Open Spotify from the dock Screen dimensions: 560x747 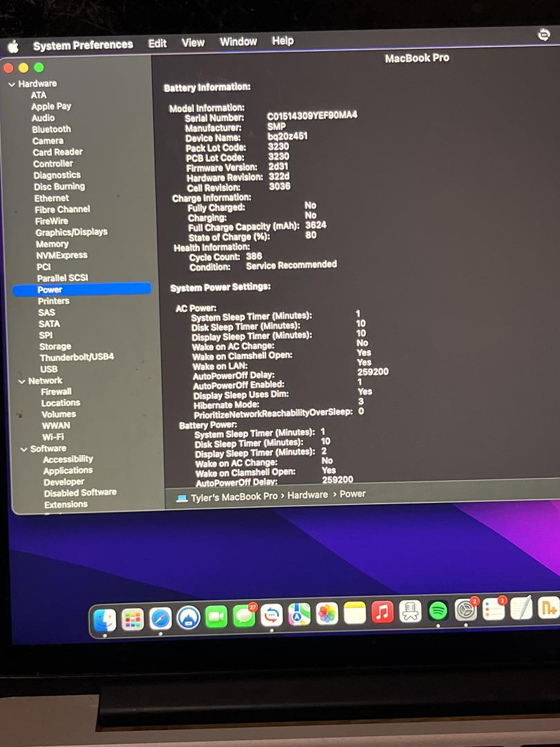(x=438, y=610)
